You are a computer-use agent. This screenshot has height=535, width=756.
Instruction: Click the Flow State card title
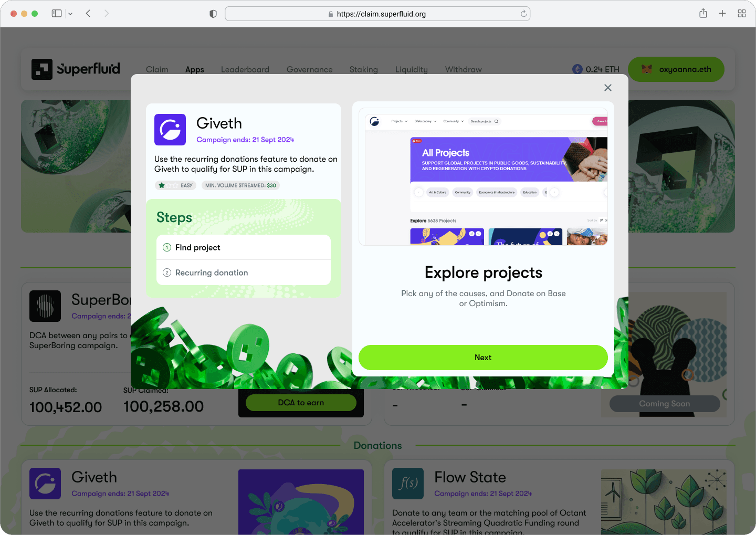pos(470,477)
